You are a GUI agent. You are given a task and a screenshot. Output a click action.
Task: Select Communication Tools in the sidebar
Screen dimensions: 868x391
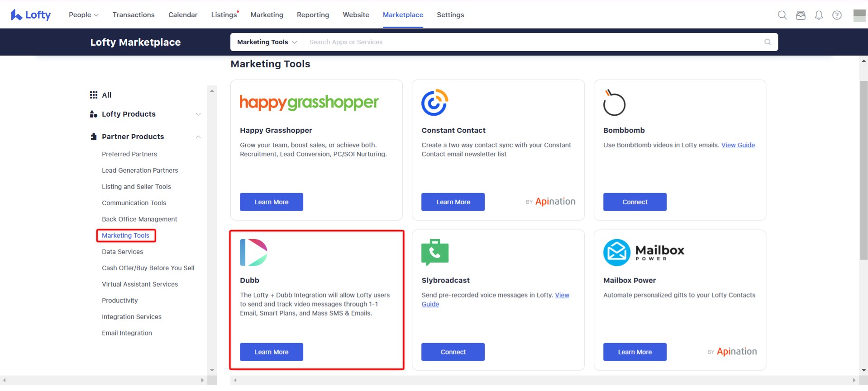[134, 203]
